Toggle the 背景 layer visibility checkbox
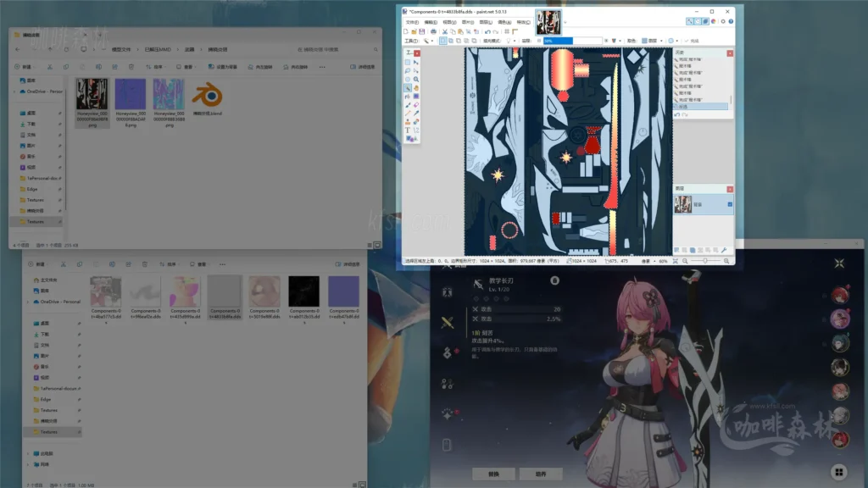The width and height of the screenshot is (868, 488). 730,204
